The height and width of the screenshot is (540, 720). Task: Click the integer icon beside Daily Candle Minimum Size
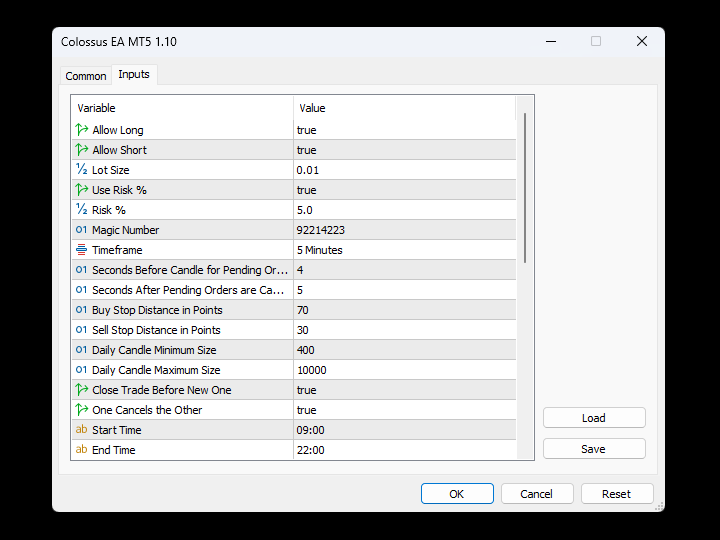coord(81,349)
